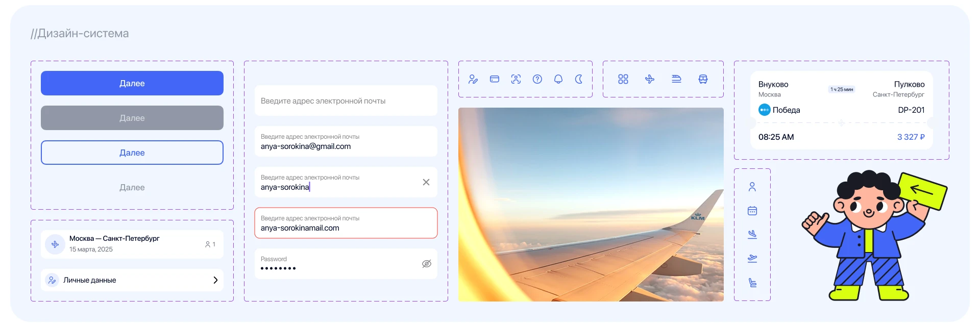
Task: Click the seat icon in vertical panel
Action: pos(752,283)
